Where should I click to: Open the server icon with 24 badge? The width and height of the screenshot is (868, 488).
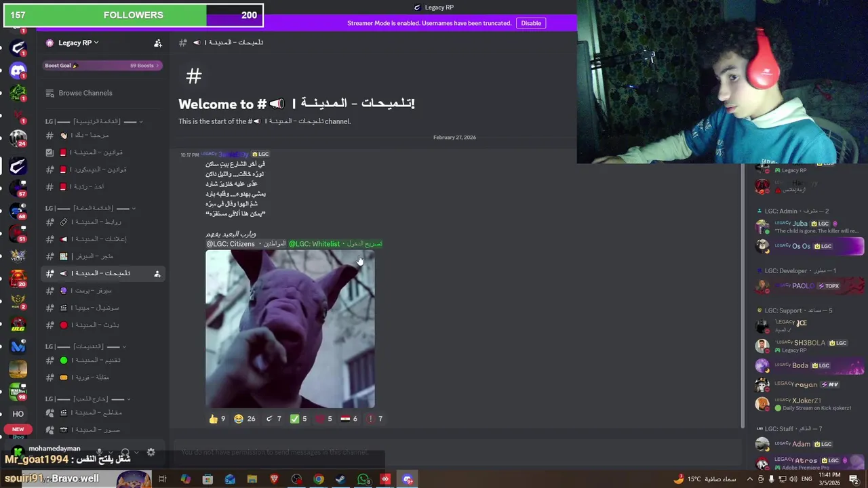(x=18, y=138)
